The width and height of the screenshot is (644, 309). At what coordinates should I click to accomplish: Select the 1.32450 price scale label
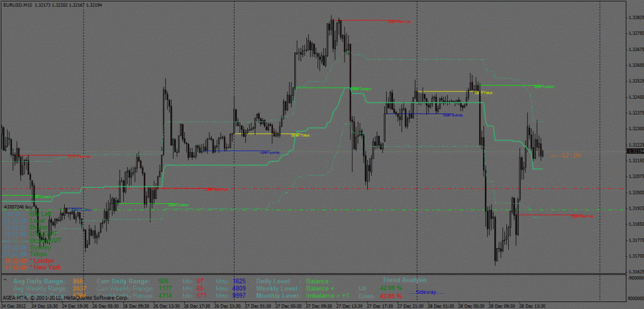pos(635,98)
